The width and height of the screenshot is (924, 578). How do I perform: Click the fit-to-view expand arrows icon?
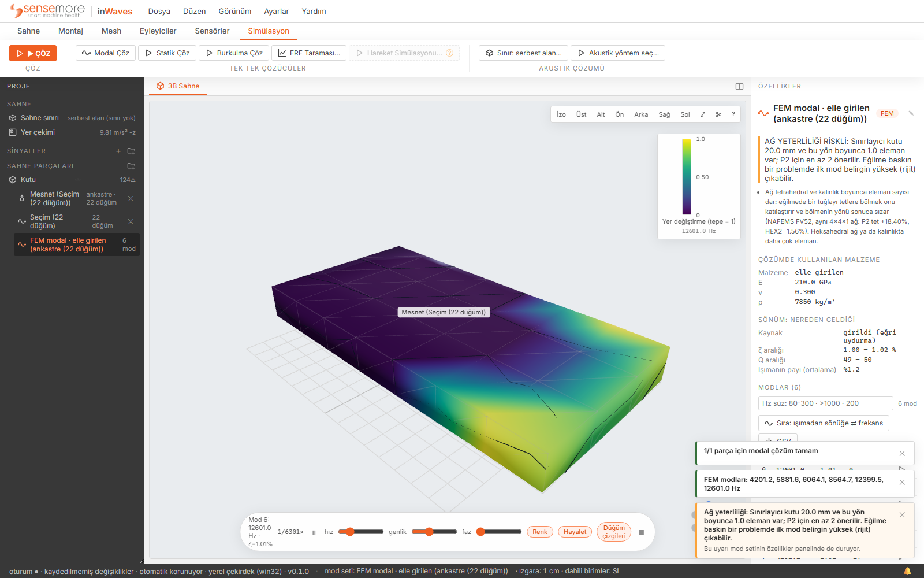pyautogui.click(x=703, y=114)
